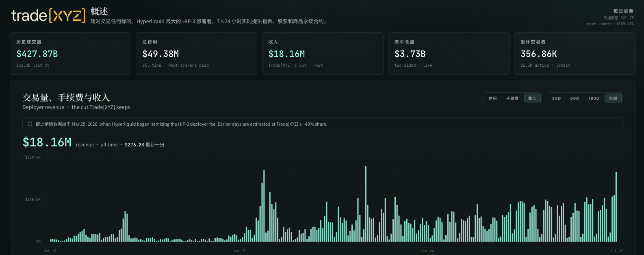This screenshot has height=255, width=644.
Task: Click the 'Oct 13' x-axis label
Action: (x=50, y=251)
